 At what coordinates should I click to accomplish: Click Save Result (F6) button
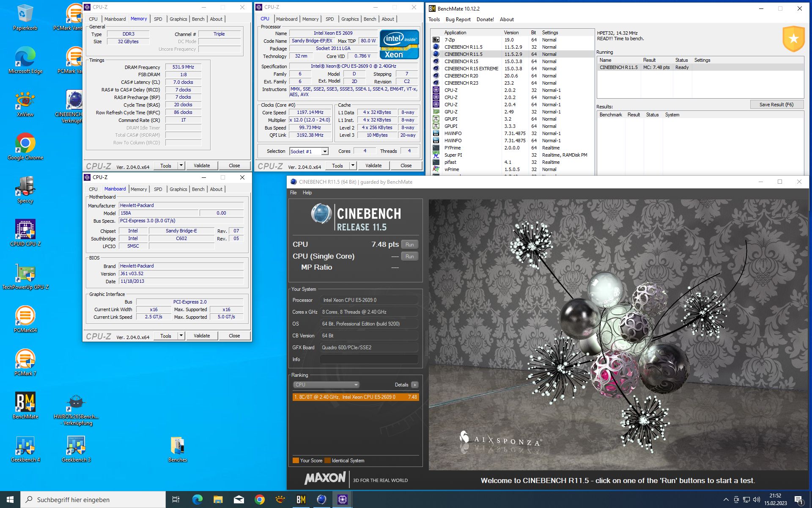tap(776, 105)
